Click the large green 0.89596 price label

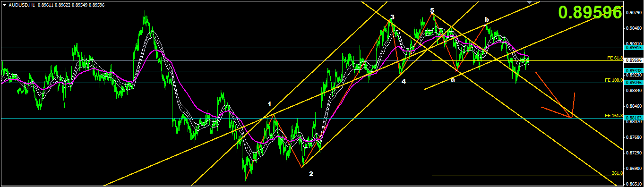click(590, 12)
